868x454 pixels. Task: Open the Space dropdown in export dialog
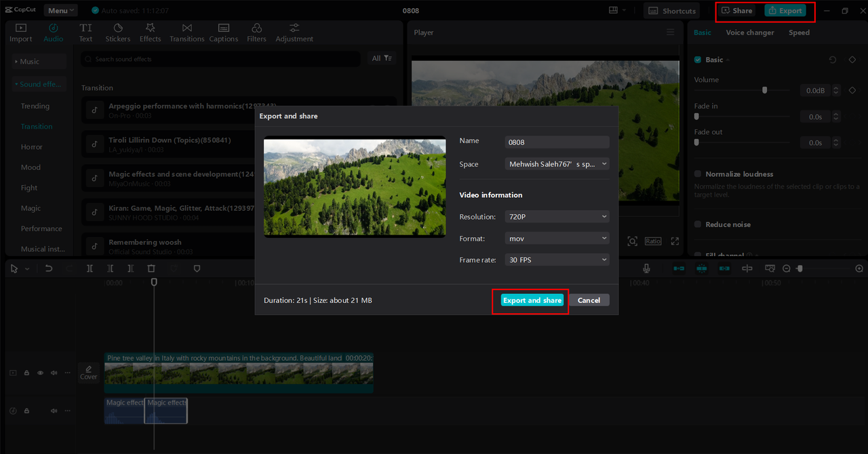tap(557, 164)
